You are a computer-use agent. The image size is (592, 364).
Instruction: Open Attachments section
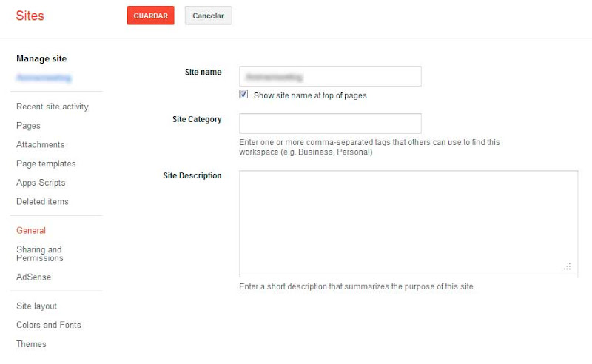coord(41,144)
